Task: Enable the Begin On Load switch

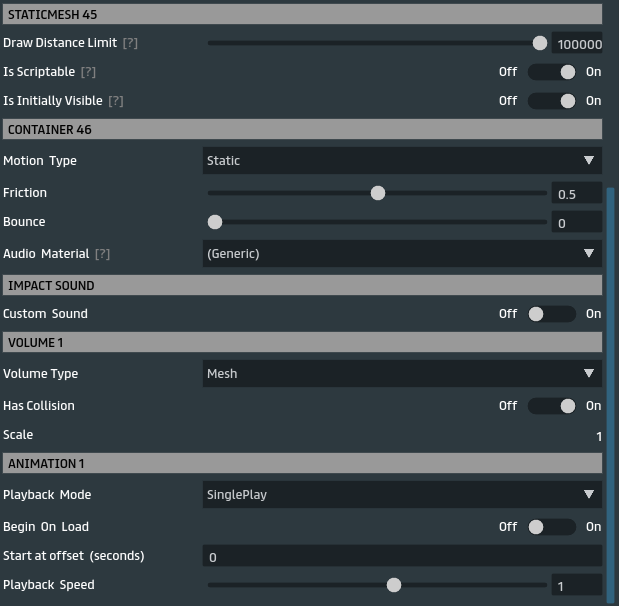Action: tap(552, 527)
